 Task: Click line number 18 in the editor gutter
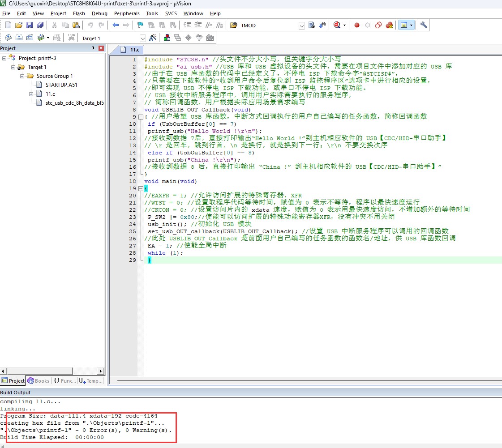coord(133,181)
